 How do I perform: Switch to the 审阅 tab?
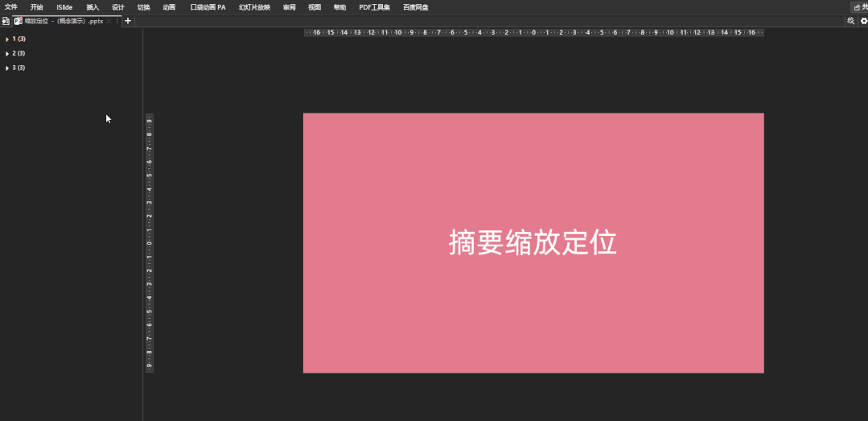289,7
